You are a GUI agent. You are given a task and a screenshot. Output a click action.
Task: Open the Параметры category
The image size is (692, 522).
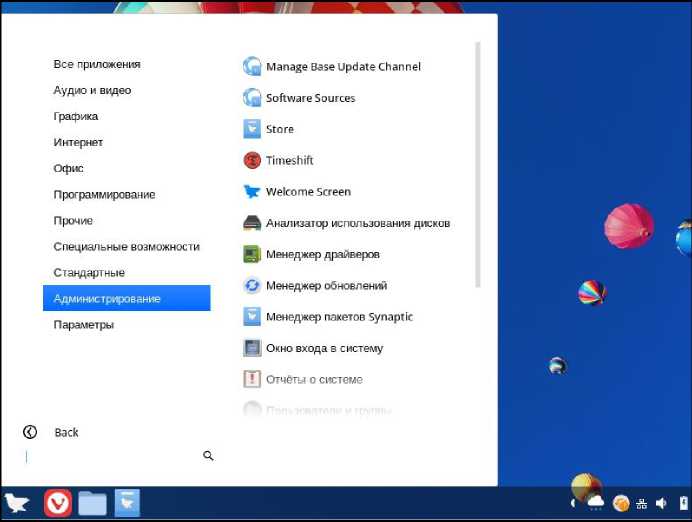pyautogui.click(x=83, y=325)
